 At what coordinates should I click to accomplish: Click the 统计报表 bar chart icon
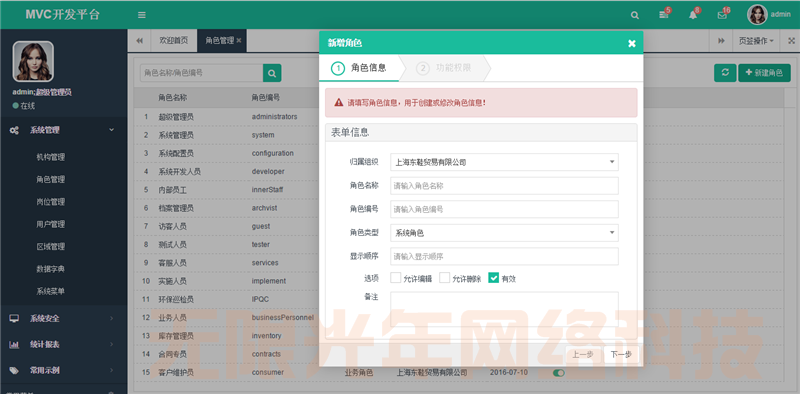pos(14,344)
